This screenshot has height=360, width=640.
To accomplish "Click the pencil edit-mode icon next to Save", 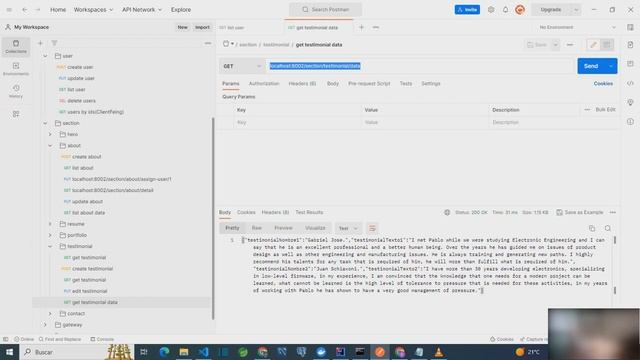I will point(593,44).
